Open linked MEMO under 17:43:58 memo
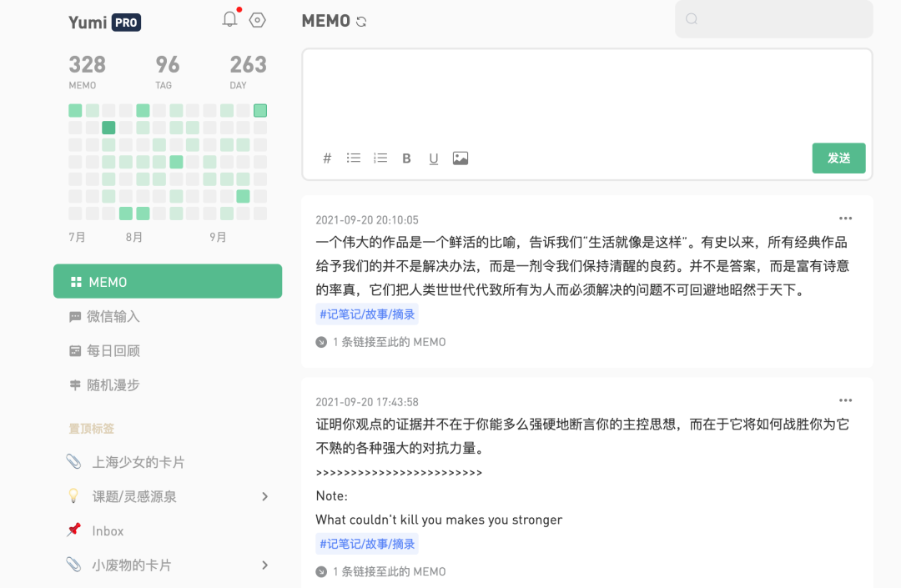 point(381,572)
